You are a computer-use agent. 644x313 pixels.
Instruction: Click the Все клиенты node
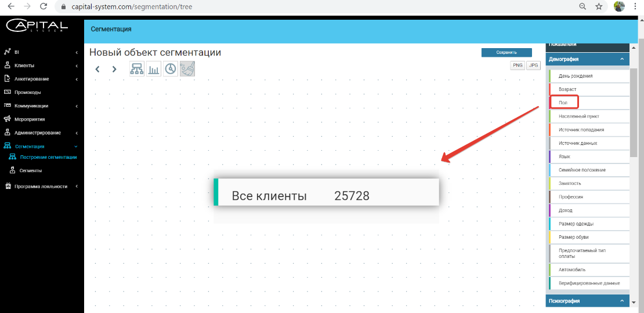pos(327,192)
